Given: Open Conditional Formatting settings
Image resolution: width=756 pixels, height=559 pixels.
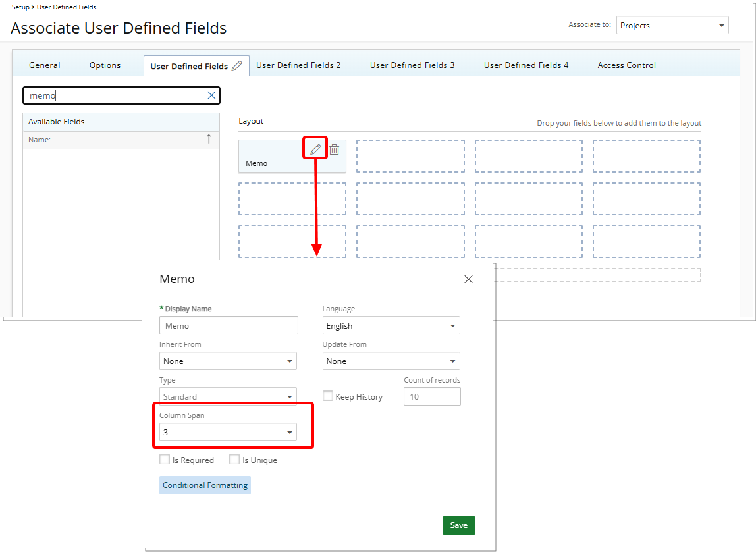Looking at the screenshot, I should (x=205, y=485).
